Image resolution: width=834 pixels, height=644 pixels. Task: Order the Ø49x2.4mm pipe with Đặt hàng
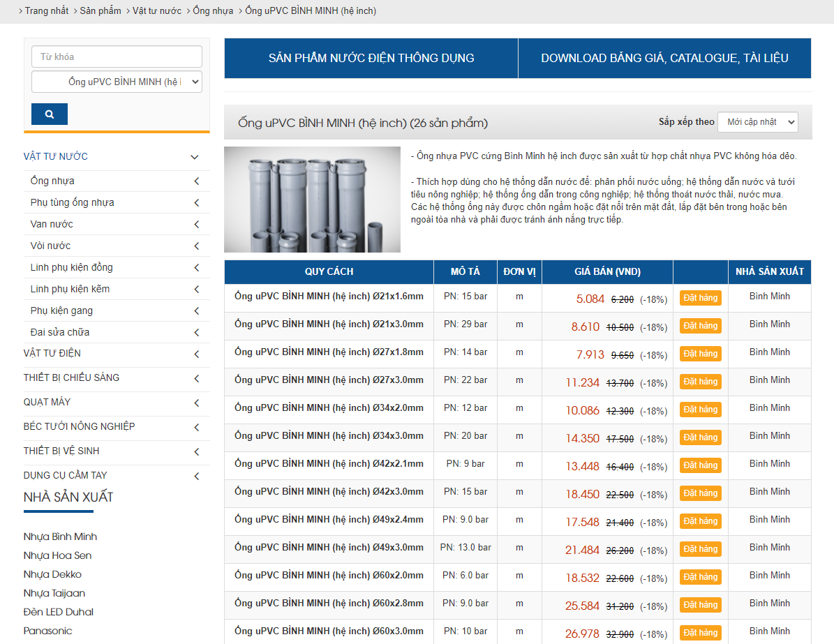pos(701,521)
